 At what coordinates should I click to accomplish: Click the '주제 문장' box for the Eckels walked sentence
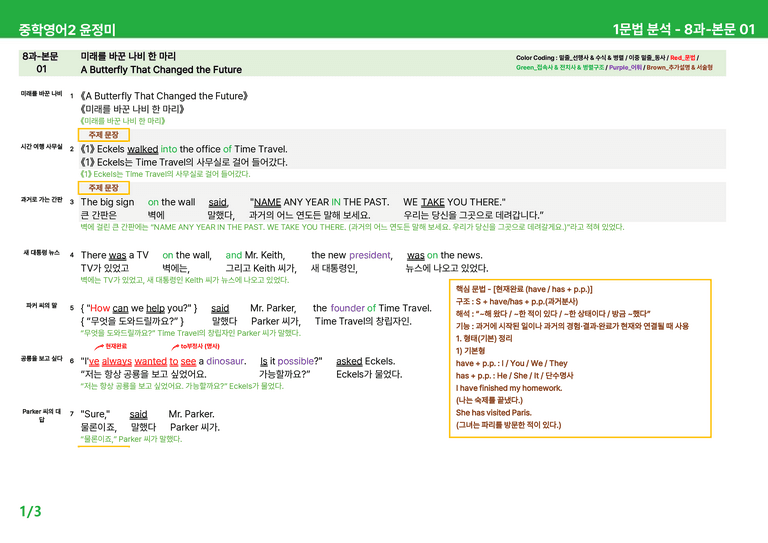104,135
